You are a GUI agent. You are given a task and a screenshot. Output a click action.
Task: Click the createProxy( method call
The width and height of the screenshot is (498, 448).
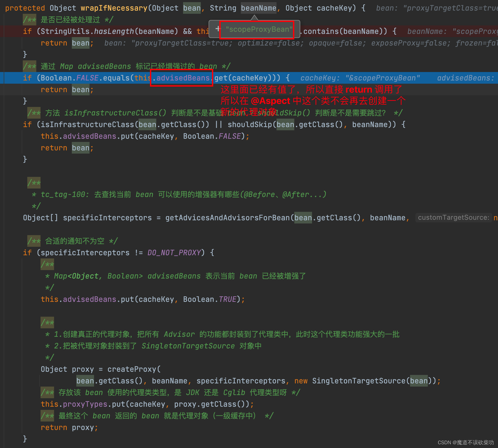pos(134,369)
